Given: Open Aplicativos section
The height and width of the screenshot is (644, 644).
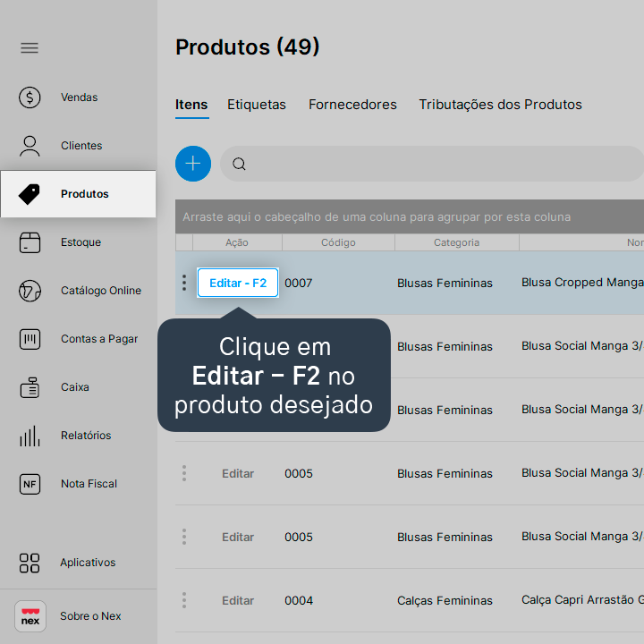Looking at the screenshot, I should (88, 563).
